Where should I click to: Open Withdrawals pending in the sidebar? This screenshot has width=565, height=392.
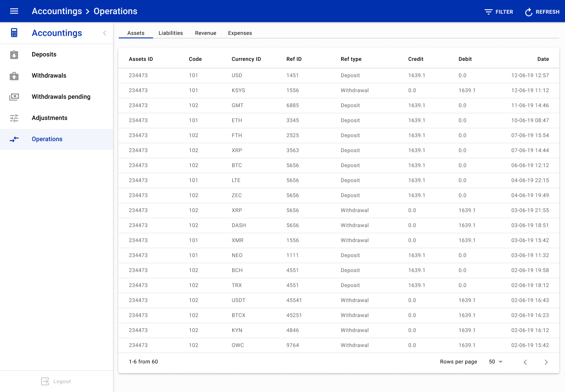pyautogui.click(x=56, y=97)
